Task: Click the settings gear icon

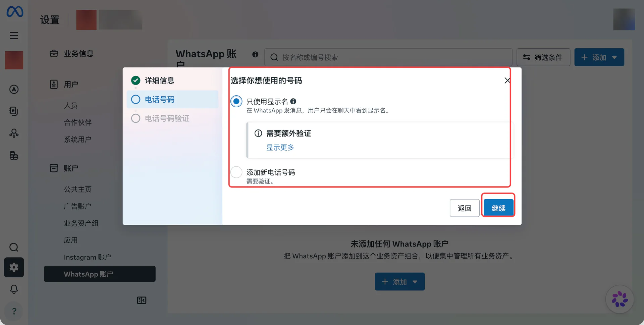Action: (x=14, y=267)
